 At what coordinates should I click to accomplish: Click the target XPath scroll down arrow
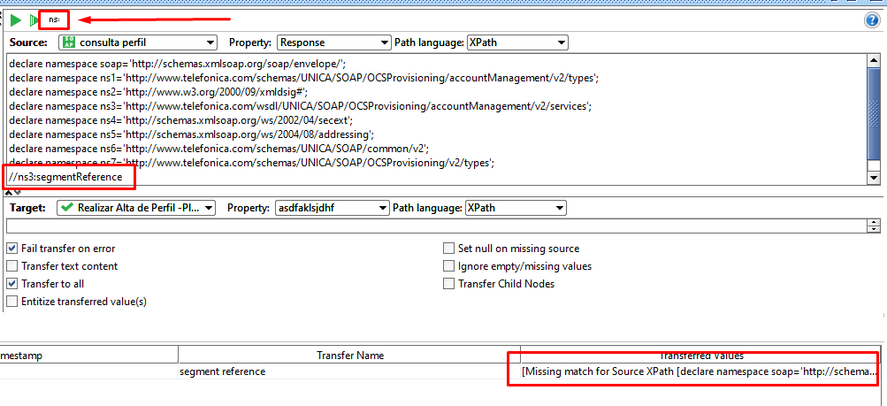(875, 229)
